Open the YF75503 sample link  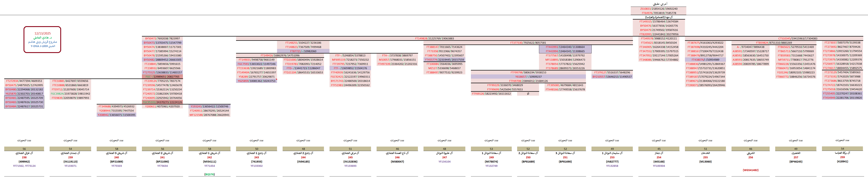click(x=117, y=166)
